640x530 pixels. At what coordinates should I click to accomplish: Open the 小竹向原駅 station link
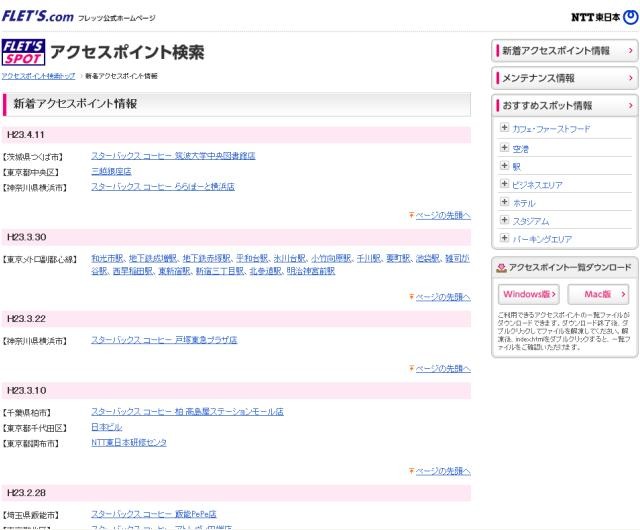point(331,258)
